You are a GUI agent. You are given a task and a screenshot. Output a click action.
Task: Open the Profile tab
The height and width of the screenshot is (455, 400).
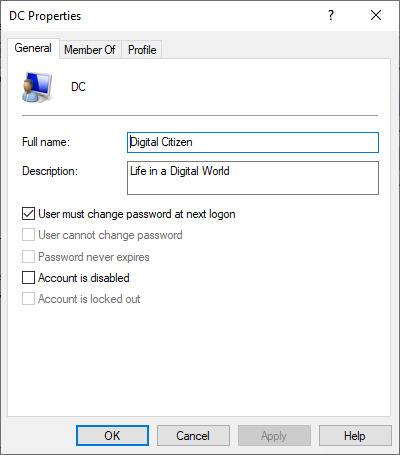(142, 50)
